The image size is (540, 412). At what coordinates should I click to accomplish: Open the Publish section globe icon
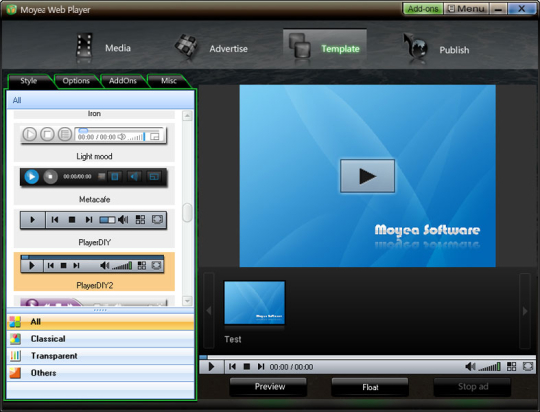pyautogui.click(x=416, y=49)
